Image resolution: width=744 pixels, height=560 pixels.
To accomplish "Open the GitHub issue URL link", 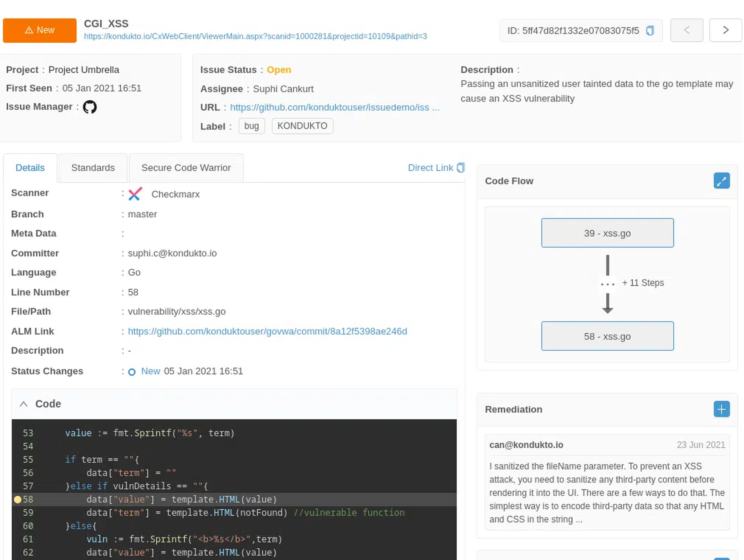I will (x=334, y=108).
